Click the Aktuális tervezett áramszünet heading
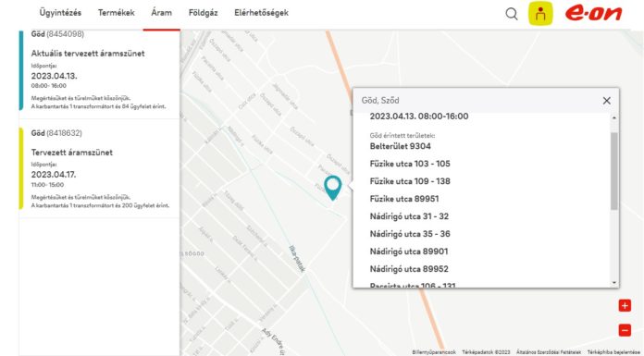Viewport: 644px width, 356px height. pyautogui.click(x=88, y=54)
